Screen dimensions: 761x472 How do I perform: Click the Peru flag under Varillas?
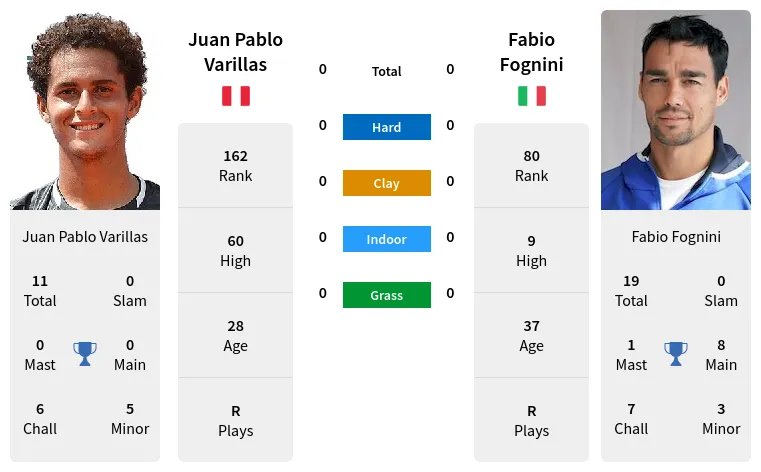click(x=236, y=96)
